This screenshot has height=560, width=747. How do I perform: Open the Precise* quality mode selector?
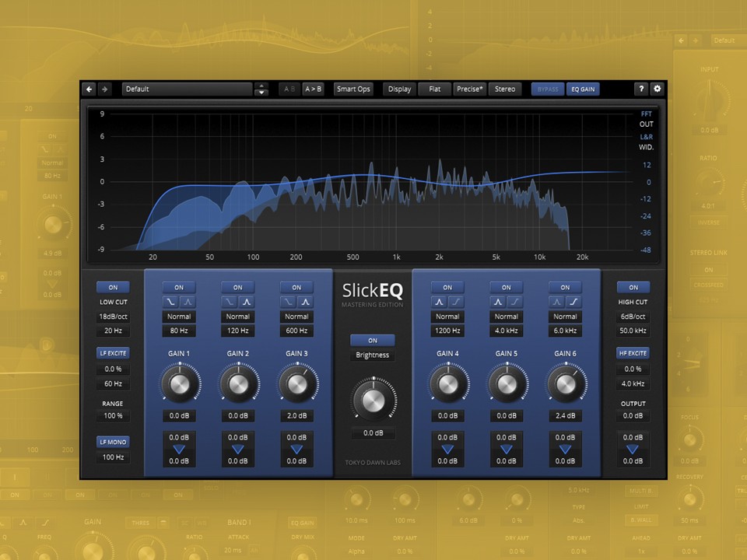tap(470, 89)
